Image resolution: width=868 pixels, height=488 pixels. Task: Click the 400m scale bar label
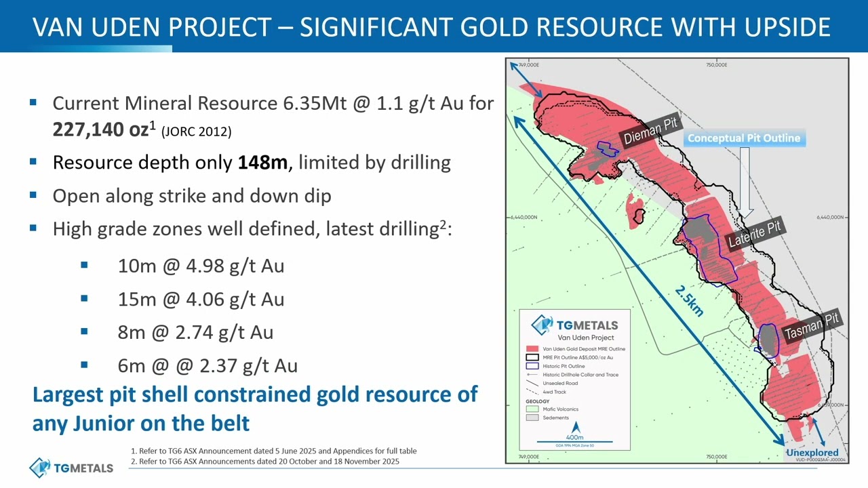pyautogui.click(x=574, y=438)
